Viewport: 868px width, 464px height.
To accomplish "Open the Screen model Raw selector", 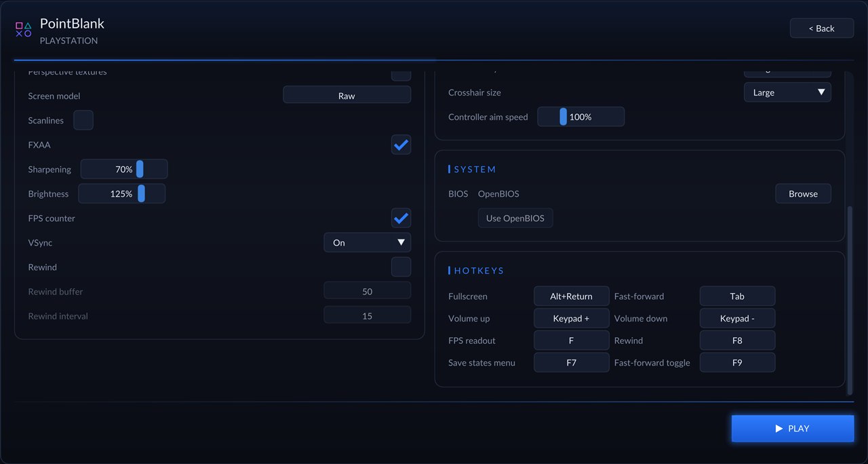I will coord(347,95).
